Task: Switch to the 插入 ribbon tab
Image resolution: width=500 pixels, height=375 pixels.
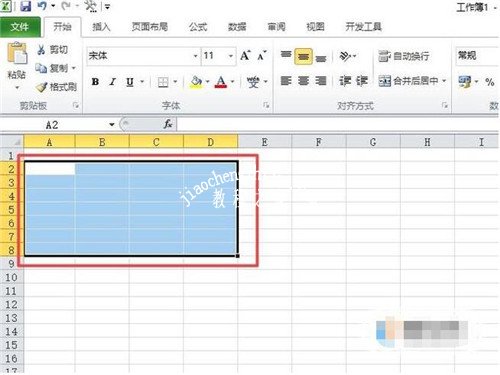Action: click(101, 27)
